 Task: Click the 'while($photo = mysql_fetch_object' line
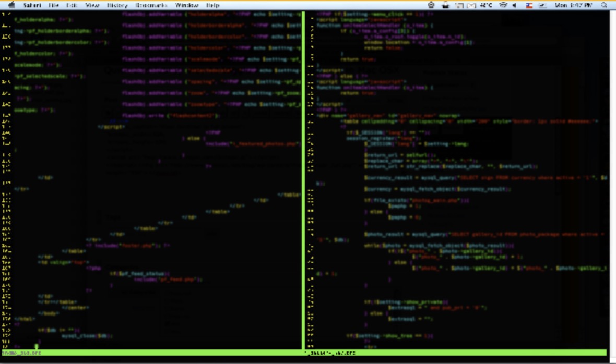coord(439,245)
